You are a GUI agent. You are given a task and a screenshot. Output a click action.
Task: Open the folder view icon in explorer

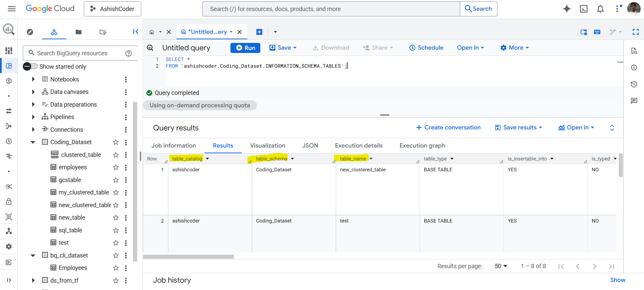(78, 32)
